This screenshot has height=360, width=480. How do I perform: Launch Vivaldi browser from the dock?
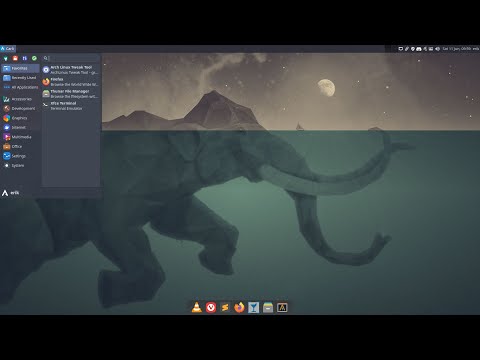pyautogui.click(x=211, y=307)
